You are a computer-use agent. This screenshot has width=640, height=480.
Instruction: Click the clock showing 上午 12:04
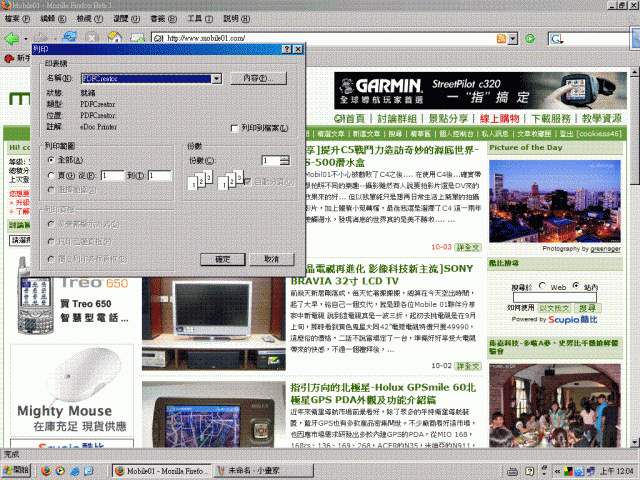(617, 471)
